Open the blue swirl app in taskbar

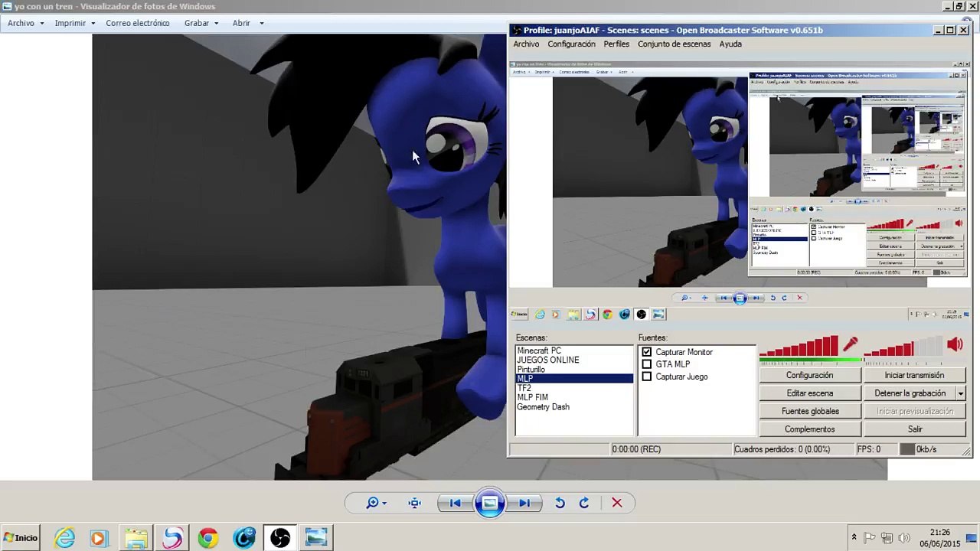point(244,539)
